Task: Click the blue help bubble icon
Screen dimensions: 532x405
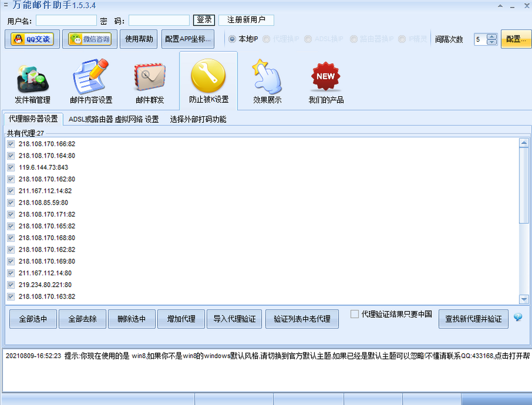Action: 518,317
